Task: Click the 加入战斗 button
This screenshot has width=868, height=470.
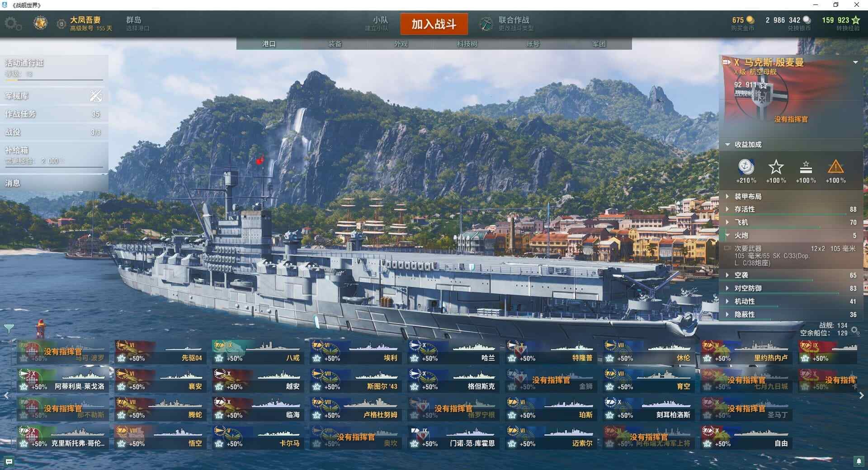Action: (x=434, y=24)
